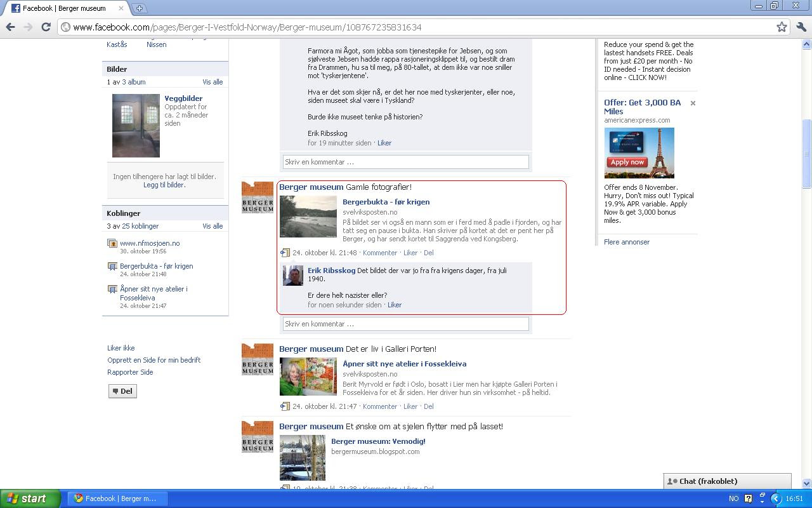Open post title Åpner sitt nye atelier i Fossekleiva
Screen dimensions: 812x508
pyautogui.click(x=404, y=364)
